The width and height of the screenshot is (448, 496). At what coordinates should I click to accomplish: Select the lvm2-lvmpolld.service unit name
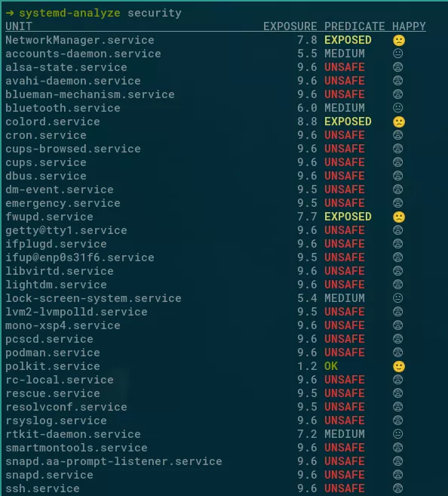(76, 312)
